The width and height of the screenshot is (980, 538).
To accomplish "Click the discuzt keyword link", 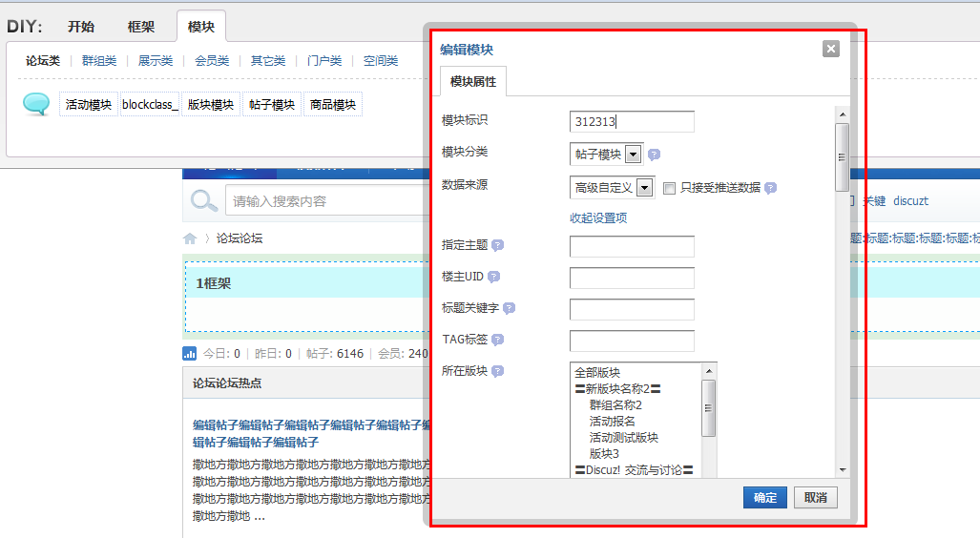I will (x=910, y=200).
